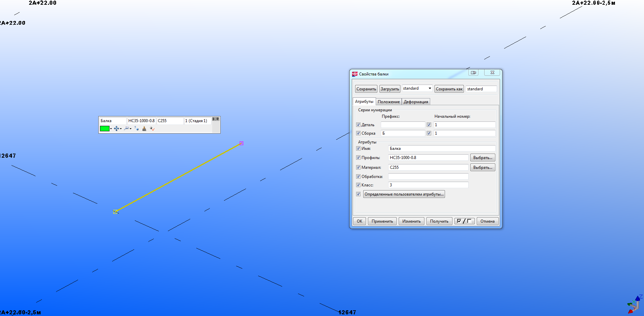Click the Загрузить button
This screenshot has width=644, height=316.
pos(390,89)
